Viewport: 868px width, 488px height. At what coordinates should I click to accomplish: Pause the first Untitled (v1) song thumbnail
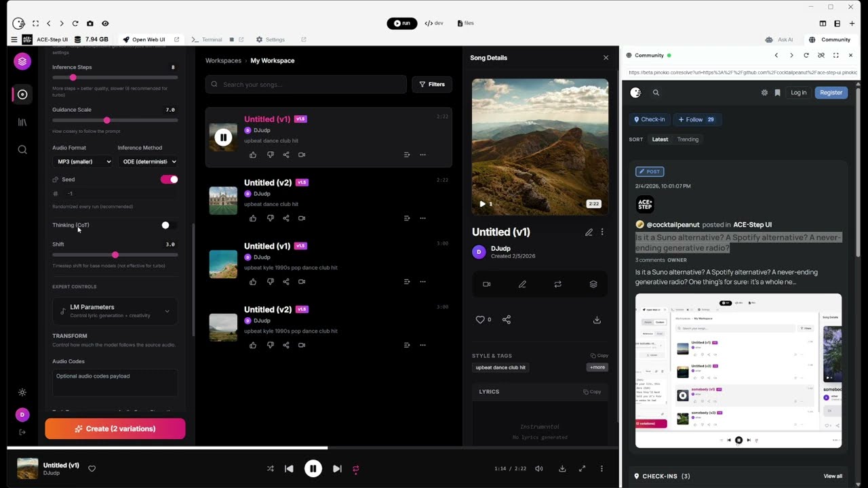point(223,138)
